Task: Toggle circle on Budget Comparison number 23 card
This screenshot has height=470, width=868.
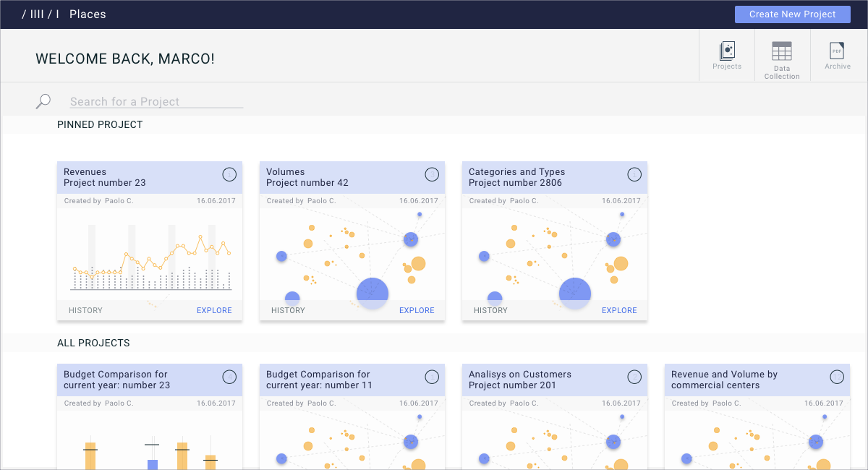Action: click(x=229, y=377)
